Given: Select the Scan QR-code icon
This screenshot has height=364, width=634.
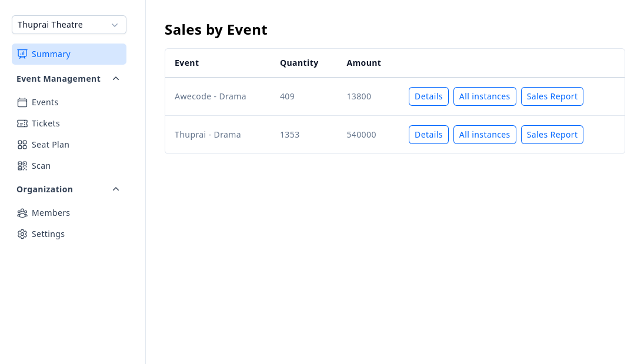Looking at the screenshot, I should (22, 165).
